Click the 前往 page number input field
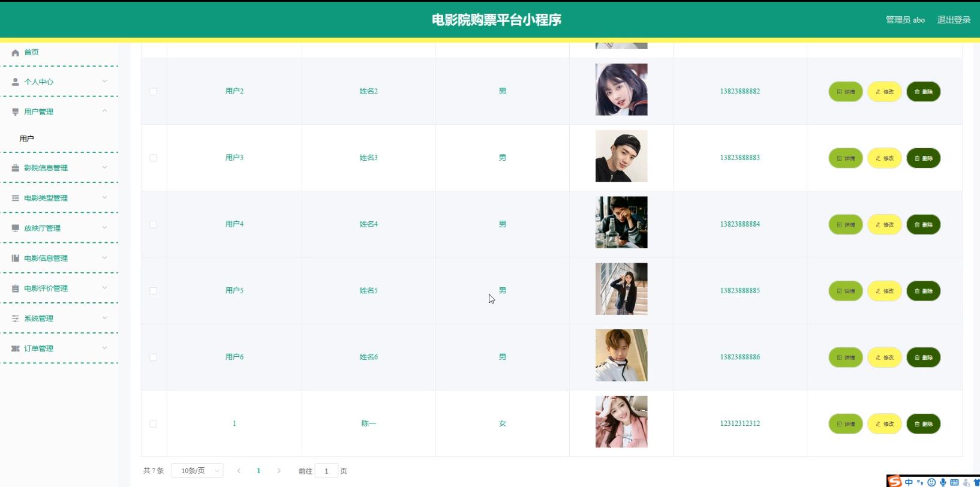 (326, 471)
